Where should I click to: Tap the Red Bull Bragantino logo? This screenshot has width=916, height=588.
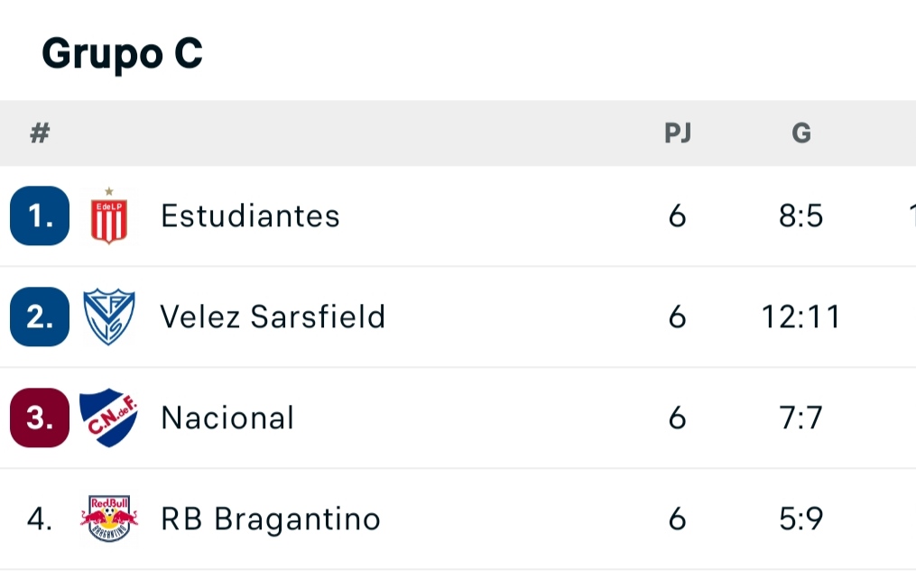[108, 519]
